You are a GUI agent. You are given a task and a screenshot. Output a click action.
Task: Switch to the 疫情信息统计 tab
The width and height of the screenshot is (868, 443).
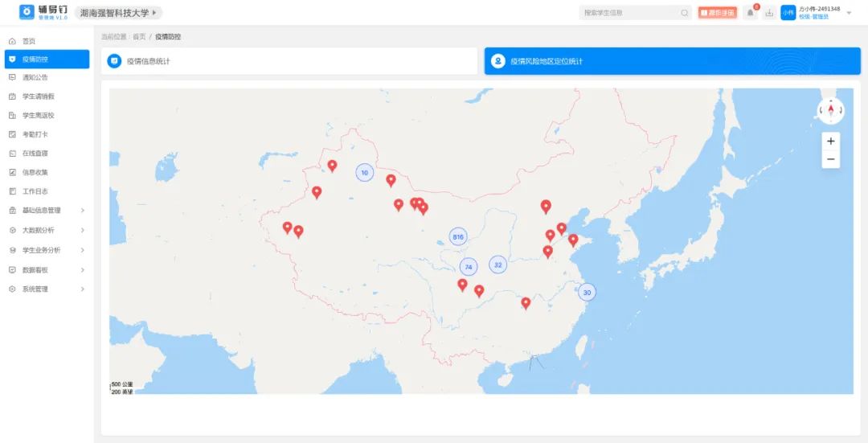289,61
